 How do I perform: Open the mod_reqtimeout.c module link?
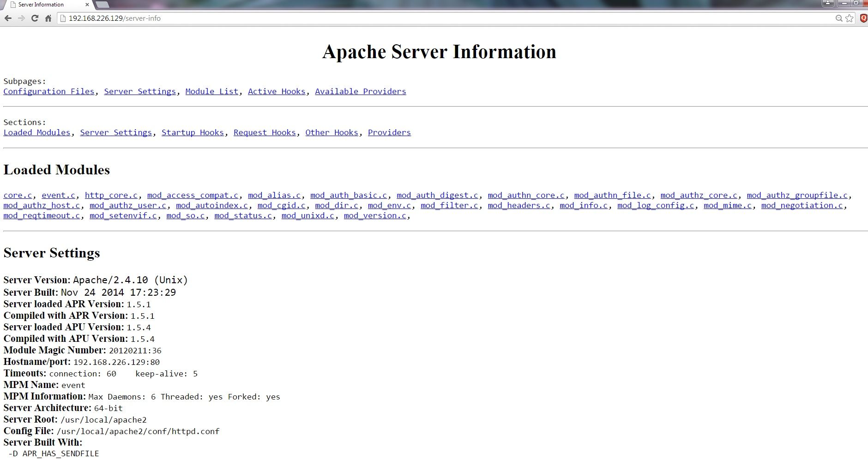pyautogui.click(x=42, y=215)
